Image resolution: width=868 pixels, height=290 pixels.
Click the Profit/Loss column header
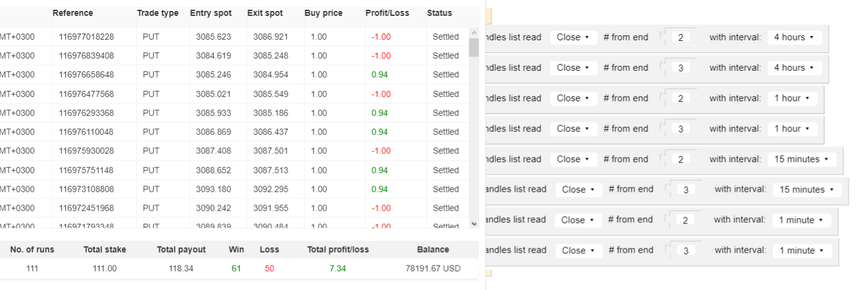387,13
